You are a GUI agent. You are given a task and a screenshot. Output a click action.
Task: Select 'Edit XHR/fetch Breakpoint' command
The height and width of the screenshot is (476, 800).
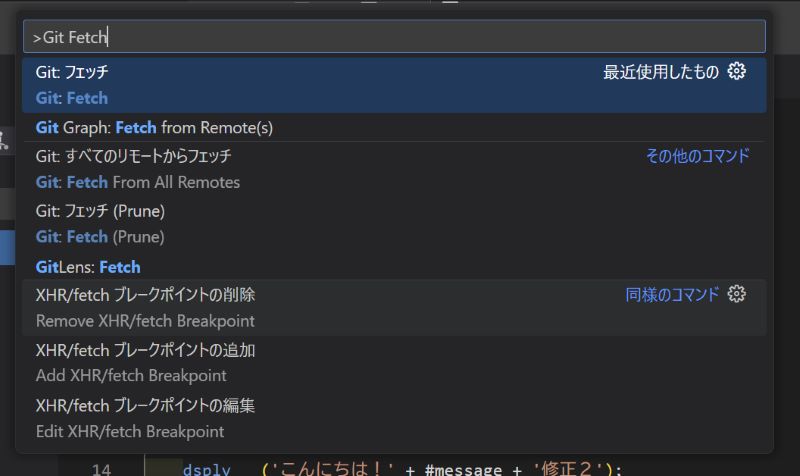(394, 418)
